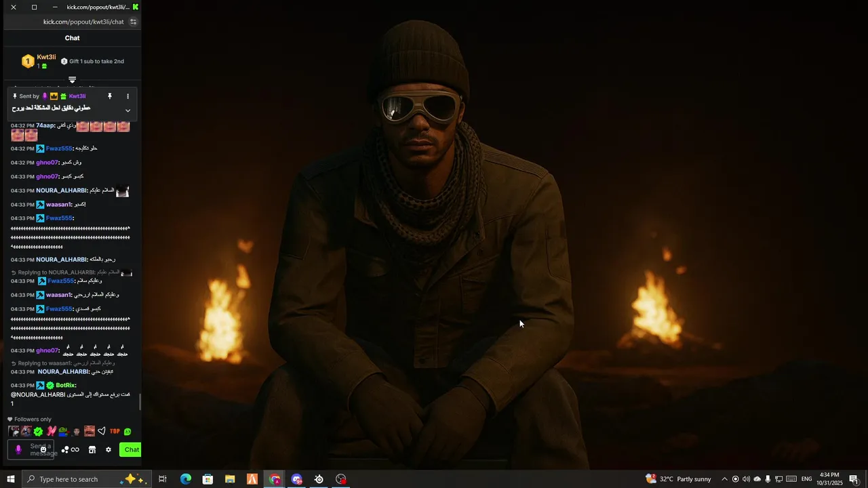868x488 pixels.
Task: Click the kick.com popout address bar URL
Action: [x=83, y=22]
